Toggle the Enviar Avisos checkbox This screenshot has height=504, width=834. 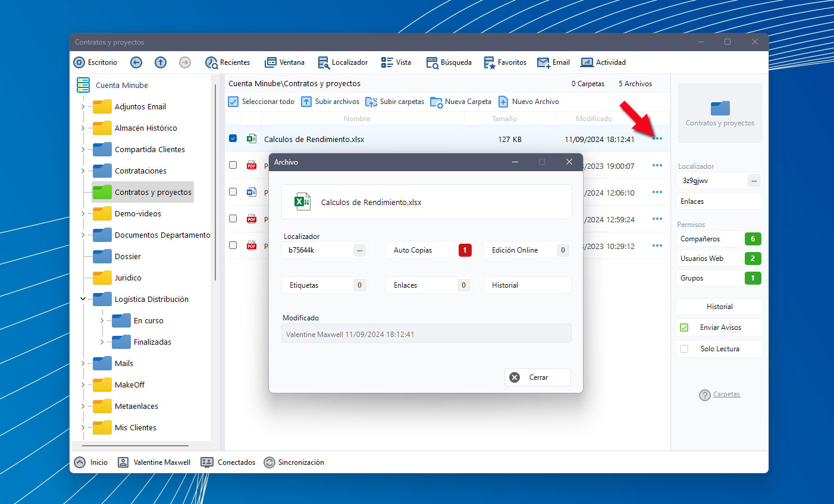click(684, 327)
